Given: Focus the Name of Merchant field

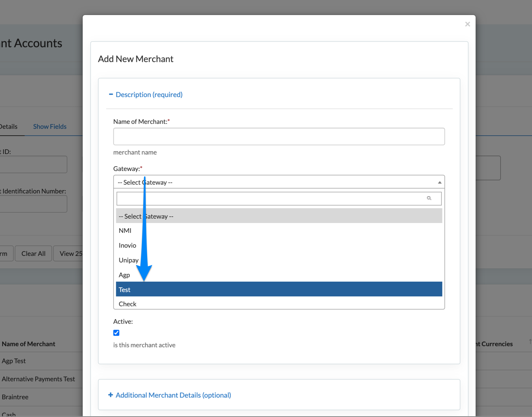Looking at the screenshot, I should click(279, 136).
